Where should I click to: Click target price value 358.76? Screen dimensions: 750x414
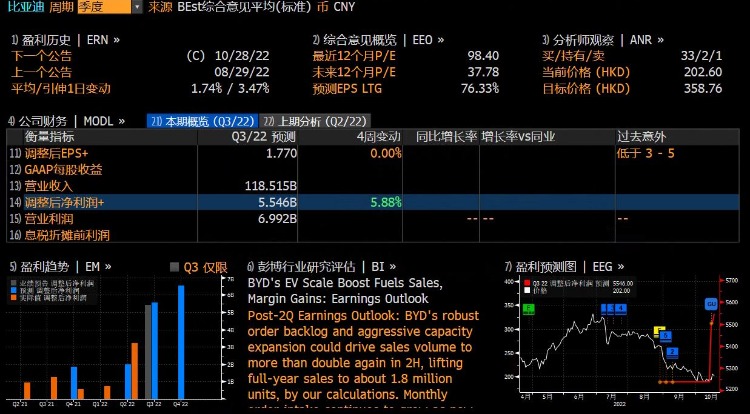click(703, 88)
